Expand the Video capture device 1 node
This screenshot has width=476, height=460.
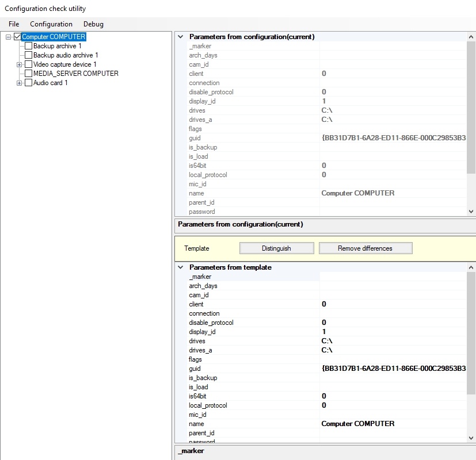[x=19, y=64]
